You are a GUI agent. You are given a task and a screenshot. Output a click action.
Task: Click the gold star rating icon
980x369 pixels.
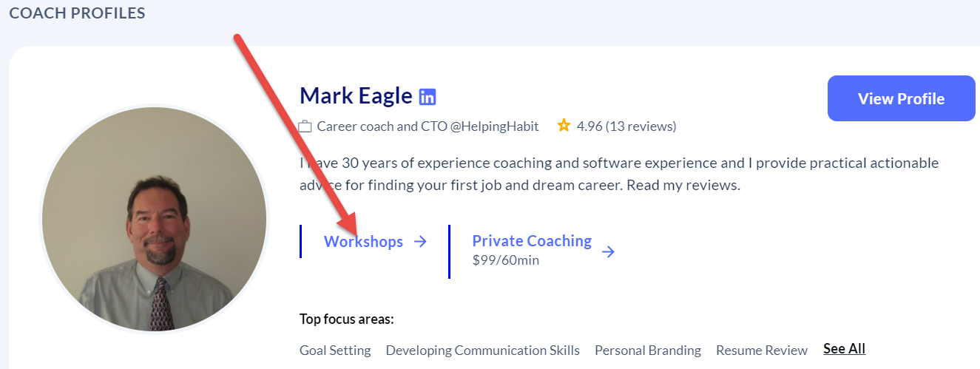(564, 126)
